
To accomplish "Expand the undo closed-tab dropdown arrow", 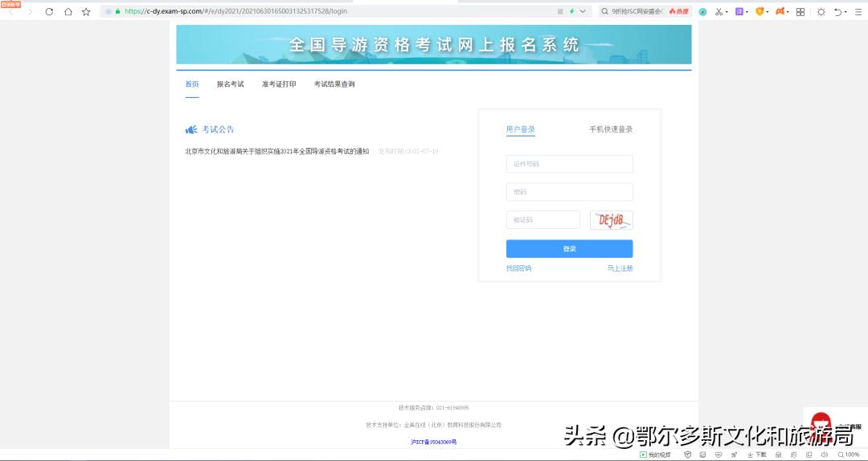I will click(x=845, y=12).
